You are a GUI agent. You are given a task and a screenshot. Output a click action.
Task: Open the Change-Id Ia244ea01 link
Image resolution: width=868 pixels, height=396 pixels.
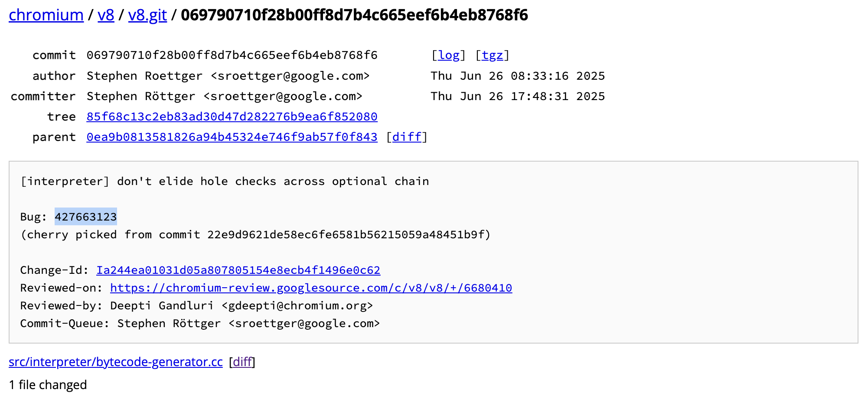238,270
